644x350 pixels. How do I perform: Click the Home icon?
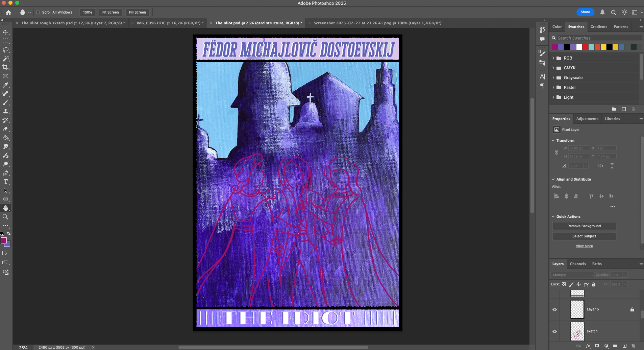point(8,12)
